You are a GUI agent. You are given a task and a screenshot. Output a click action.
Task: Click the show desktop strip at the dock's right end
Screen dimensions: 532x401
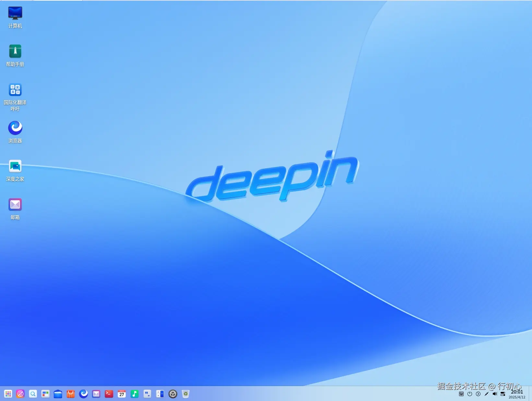(530, 394)
